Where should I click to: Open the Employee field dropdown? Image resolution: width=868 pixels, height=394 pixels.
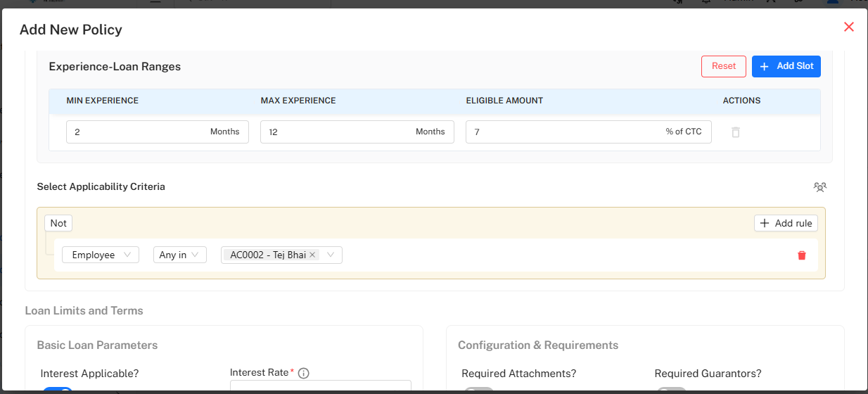(x=100, y=255)
